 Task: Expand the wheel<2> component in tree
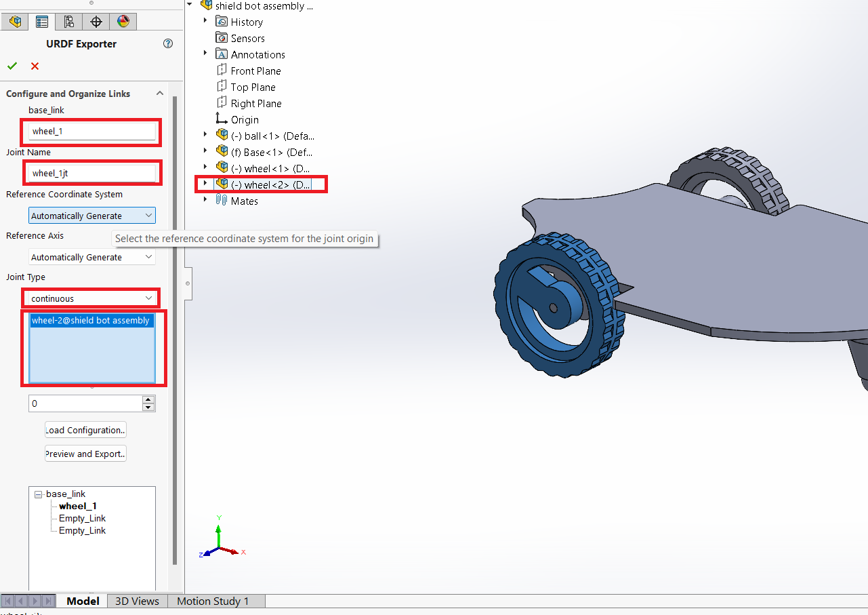pyautogui.click(x=205, y=183)
